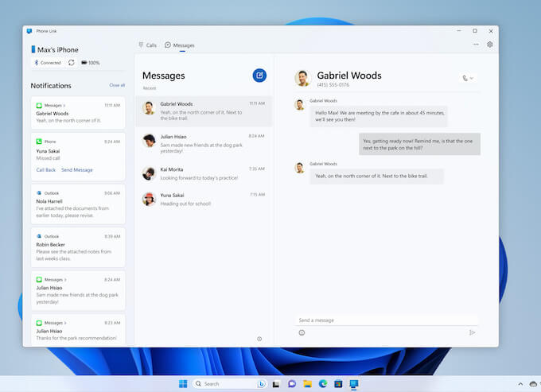The width and height of the screenshot is (541, 392).
Task: Click the send message arrow
Action: click(472, 332)
